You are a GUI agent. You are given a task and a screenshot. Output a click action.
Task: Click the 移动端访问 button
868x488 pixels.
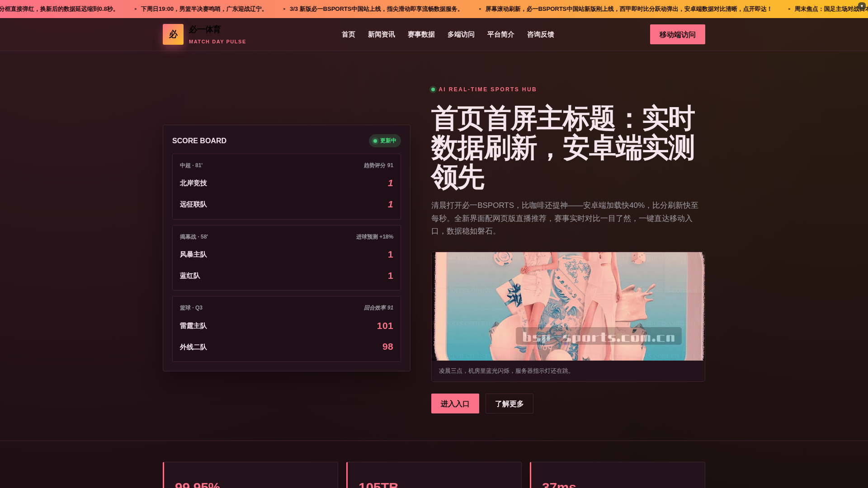click(x=678, y=34)
